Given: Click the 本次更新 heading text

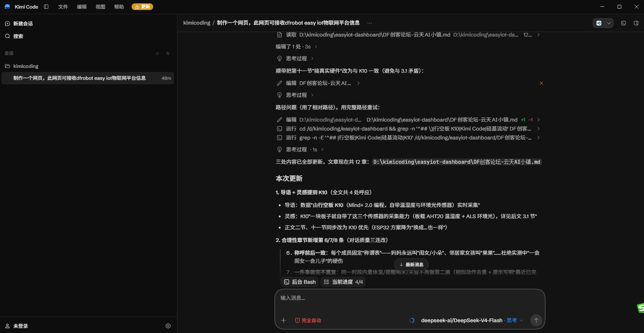Looking at the screenshot, I should pyautogui.click(x=289, y=179).
